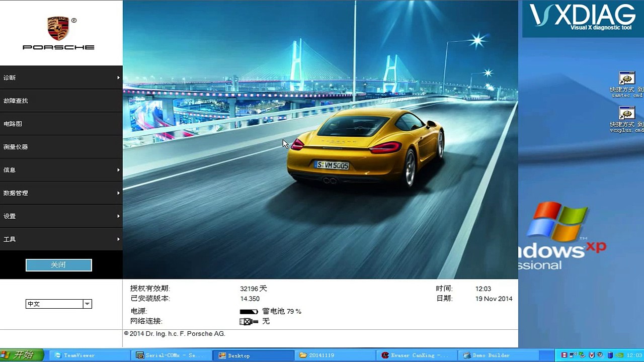The image size is (644, 362).
Task: Click the 32196 天 license validity value
Action: (254, 289)
